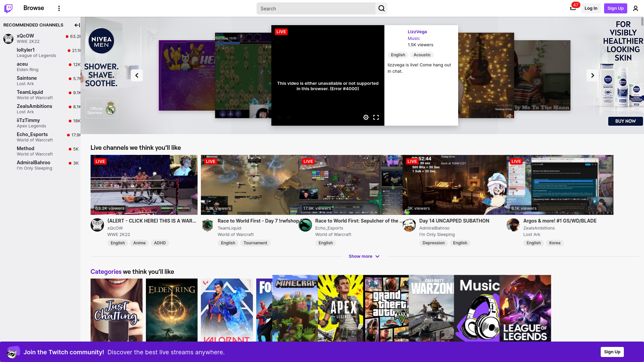The image size is (644, 362).
Task: Open carousel Pikachu stream thumbnail
Action: coord(187,75)
